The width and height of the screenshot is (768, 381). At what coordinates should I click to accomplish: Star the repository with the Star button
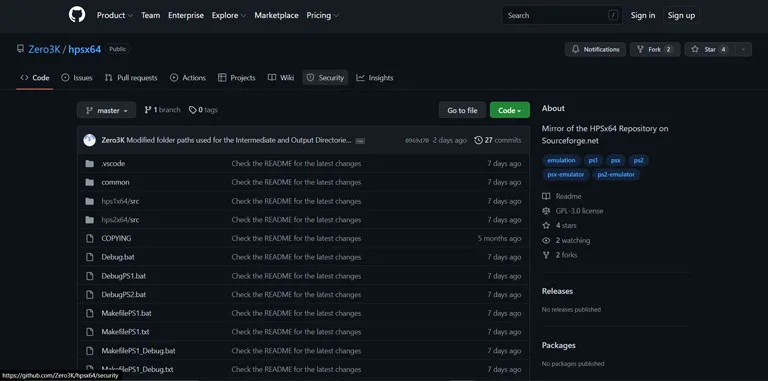pyautogui.click(x=710, y=49)
